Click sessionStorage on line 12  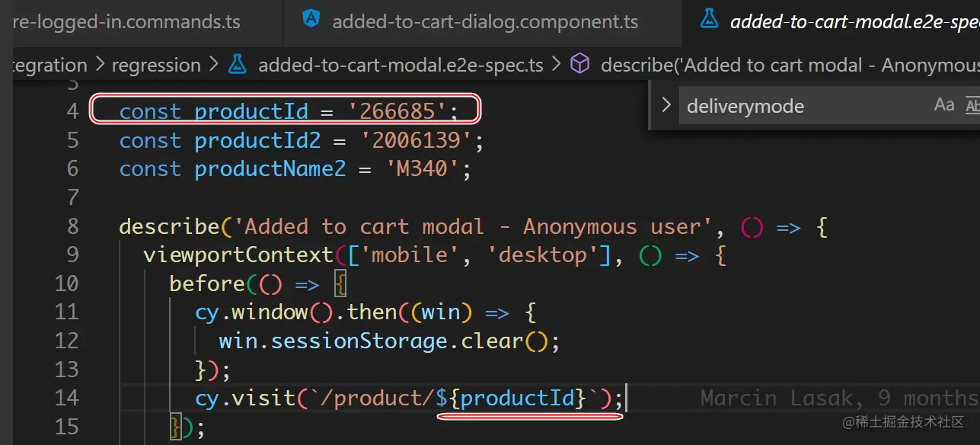359,341
